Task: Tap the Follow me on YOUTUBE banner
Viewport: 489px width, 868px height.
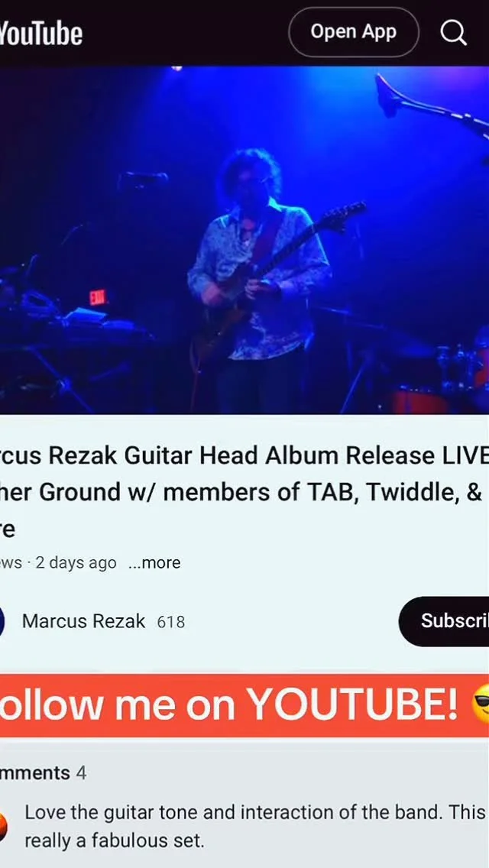Action: click(244, 705)
